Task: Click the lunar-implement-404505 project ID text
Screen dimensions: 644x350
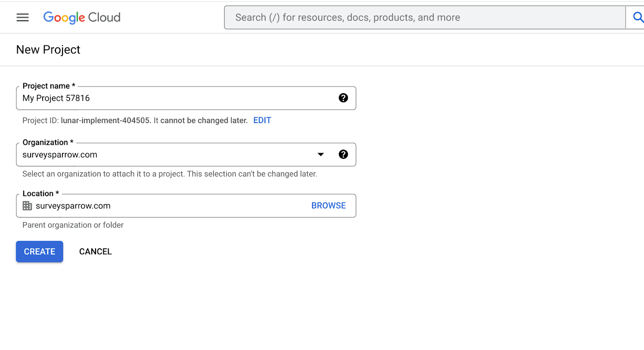Action: pos(105,120)
